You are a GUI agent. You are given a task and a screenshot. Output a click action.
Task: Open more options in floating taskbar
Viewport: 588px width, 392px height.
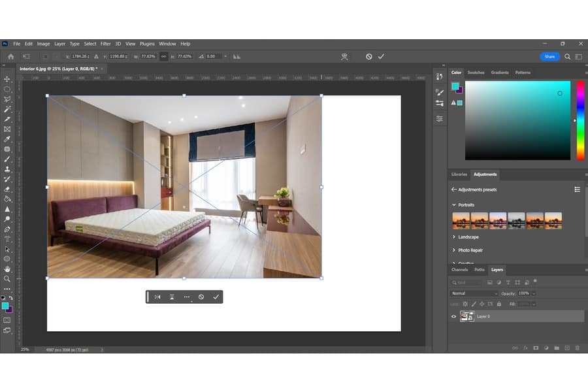pos(187,297)
